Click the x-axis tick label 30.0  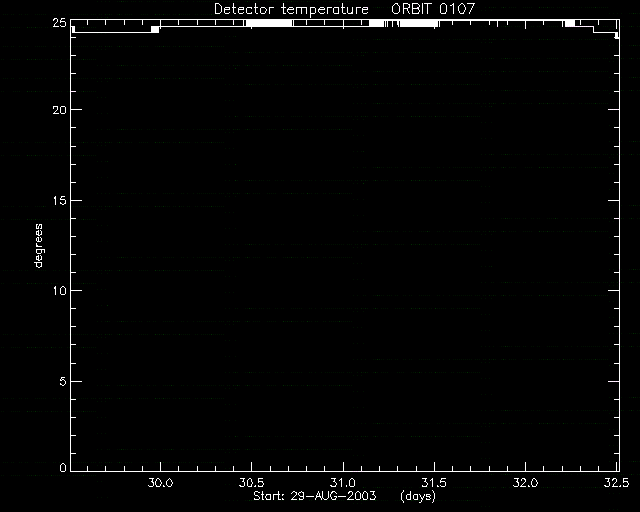pyautogui.click(x=160, y=483)
